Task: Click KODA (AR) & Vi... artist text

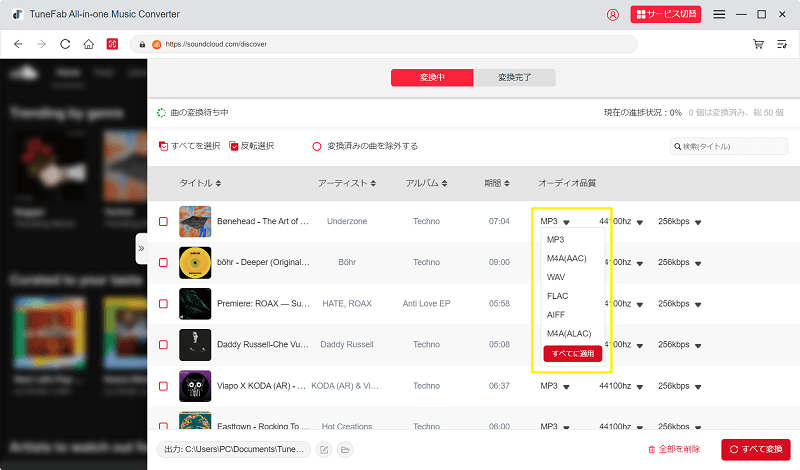Action: click(345, 386)
